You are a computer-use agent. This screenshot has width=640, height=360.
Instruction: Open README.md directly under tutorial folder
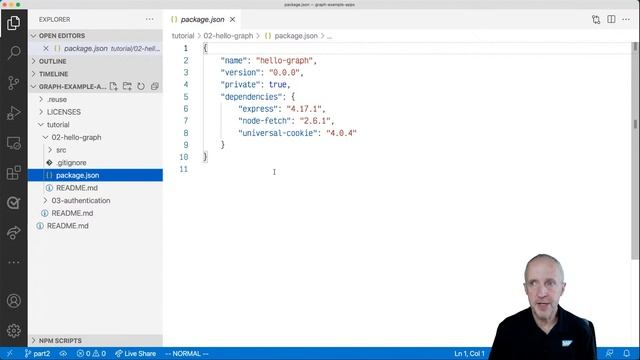(x=96, y=213)
